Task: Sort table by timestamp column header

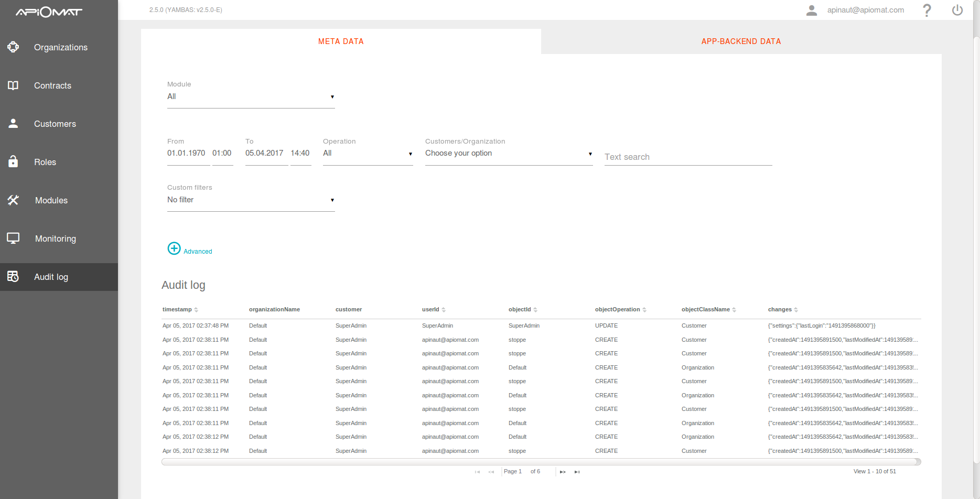Action: pyautogui.click(x=177, y=310)
